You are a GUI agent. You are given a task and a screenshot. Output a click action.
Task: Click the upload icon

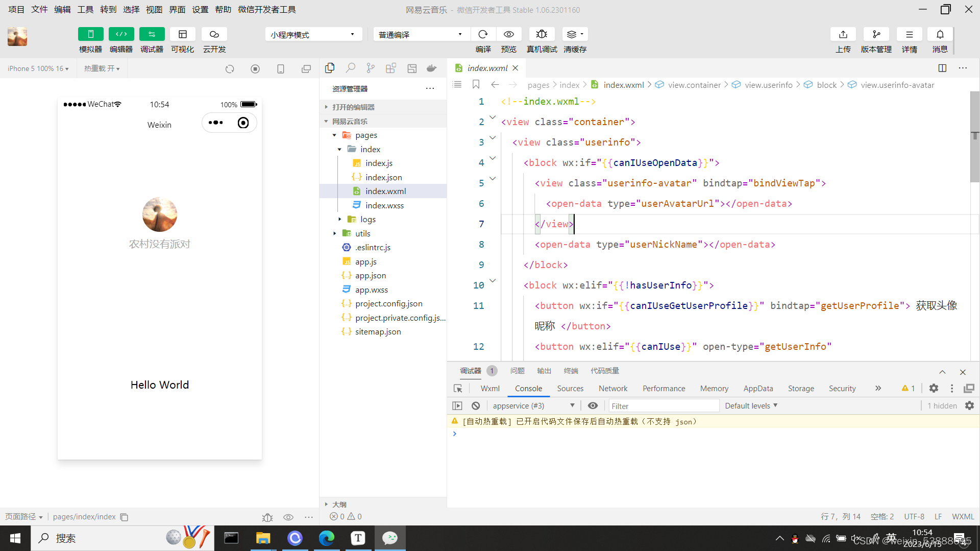843,34
